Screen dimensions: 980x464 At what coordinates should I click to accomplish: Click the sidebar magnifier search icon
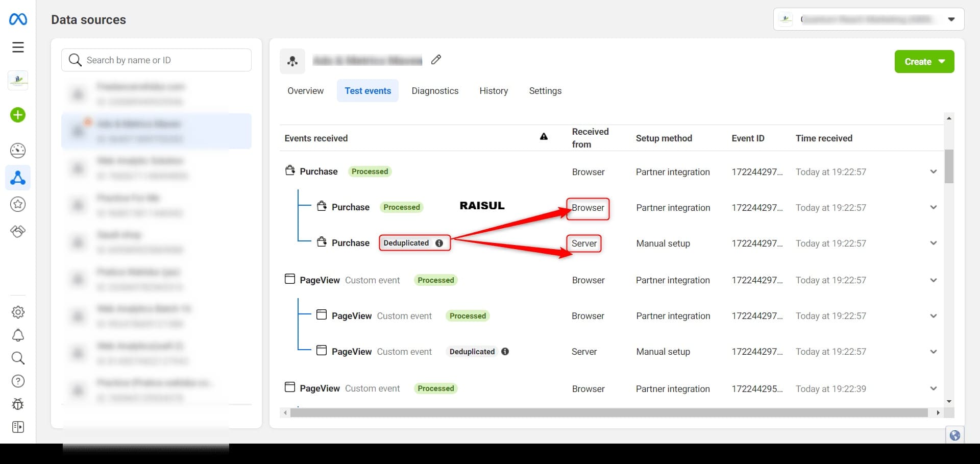tap(18, 358)
